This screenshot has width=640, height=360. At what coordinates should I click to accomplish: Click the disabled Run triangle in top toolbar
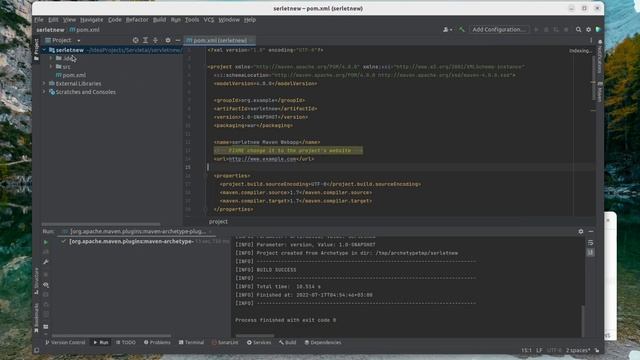(x=536, y=29)
